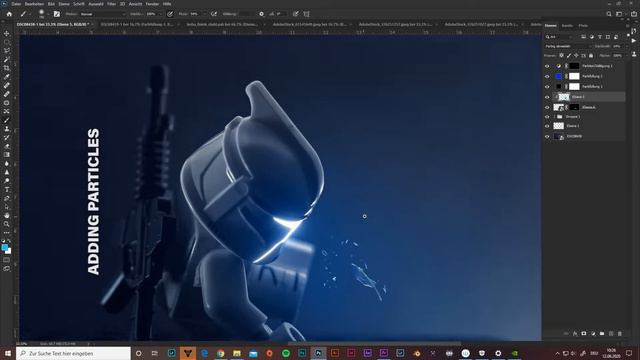Add layer mask icon
The image size is (640, 360).
coord(584,333)
